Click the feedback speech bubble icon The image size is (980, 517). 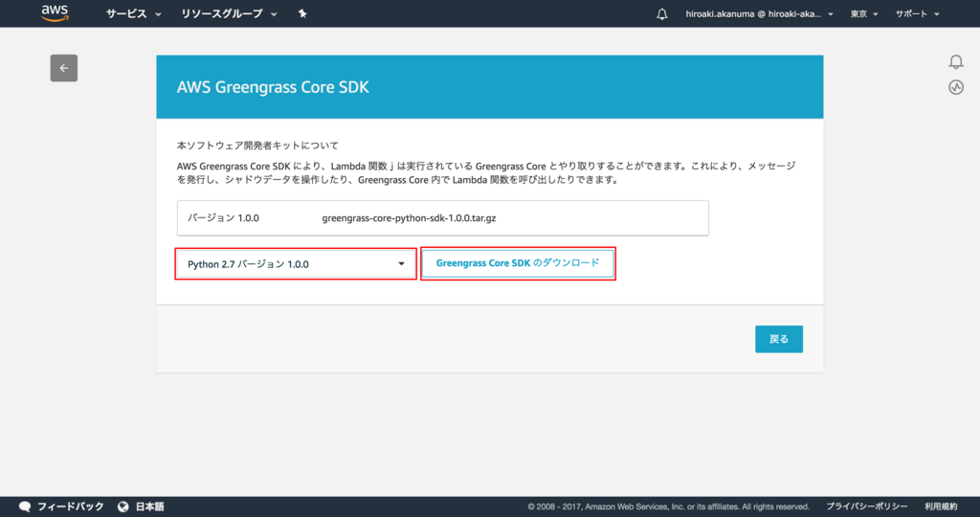point(25,506)
